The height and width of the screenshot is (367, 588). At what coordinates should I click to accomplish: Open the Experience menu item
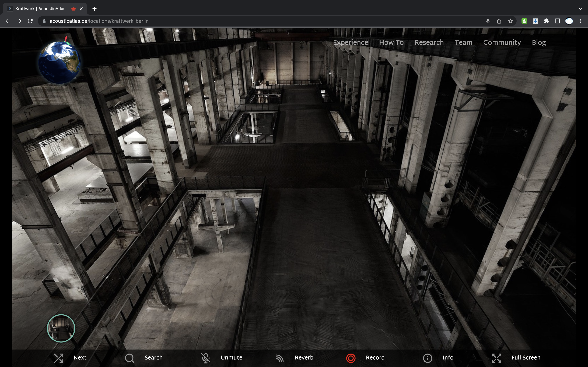click(350, 42)
